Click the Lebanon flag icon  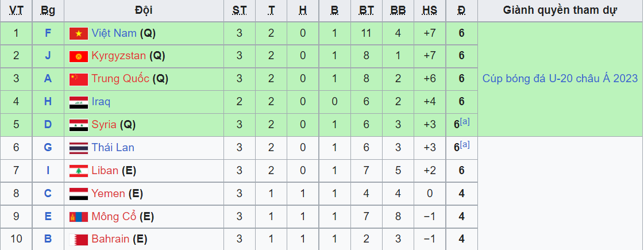(x=79, y=171)
